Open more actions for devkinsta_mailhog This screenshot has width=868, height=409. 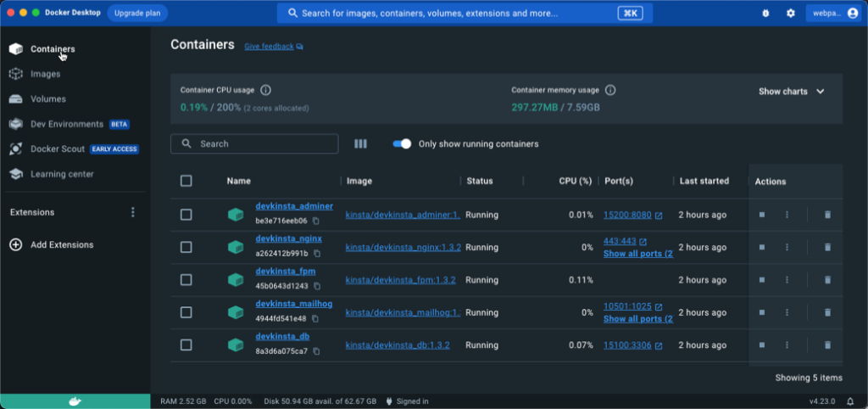tap(787, 312)
